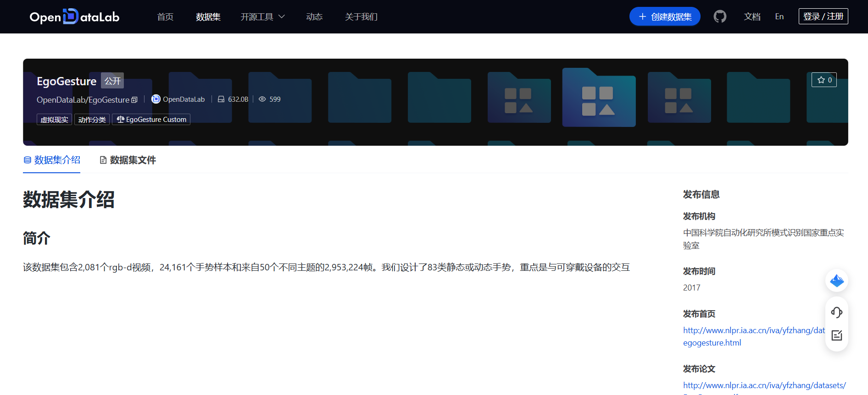Click the 登录 / 注册 button
The height and width of the screenshot is (395, 868).
pos(823,16)
